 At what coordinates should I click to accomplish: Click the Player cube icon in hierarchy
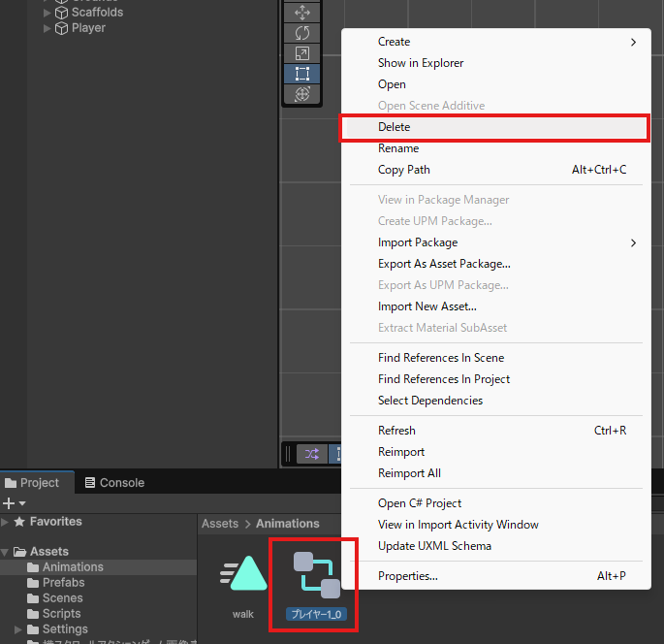pyautogui.click(x=61, y=28)
